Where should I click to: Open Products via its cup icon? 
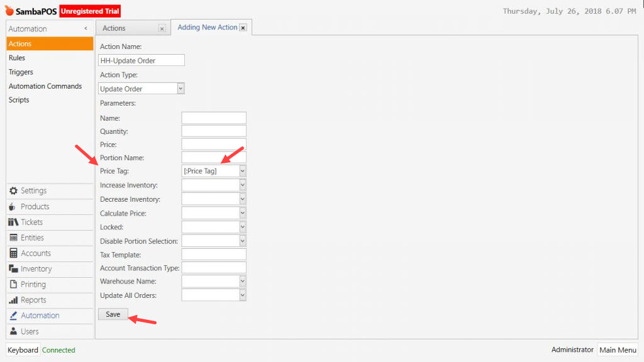pos(13,207)
